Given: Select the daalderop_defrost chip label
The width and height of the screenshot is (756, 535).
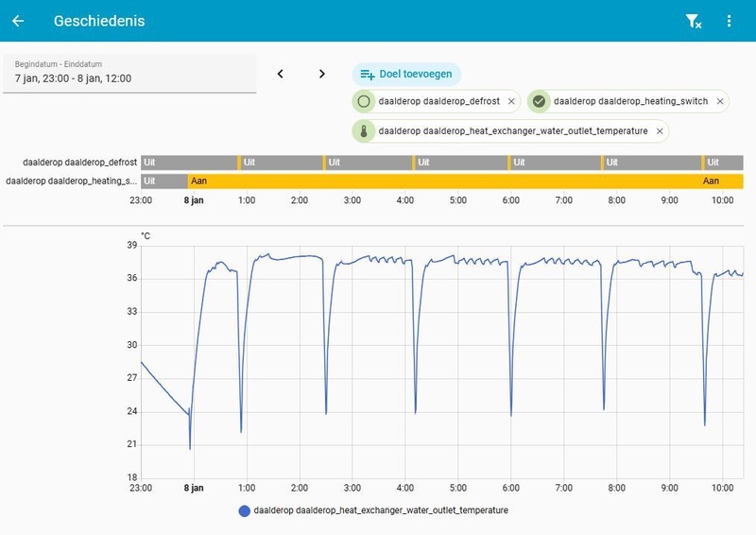Looking at the screenshot, I should point(438,101).
